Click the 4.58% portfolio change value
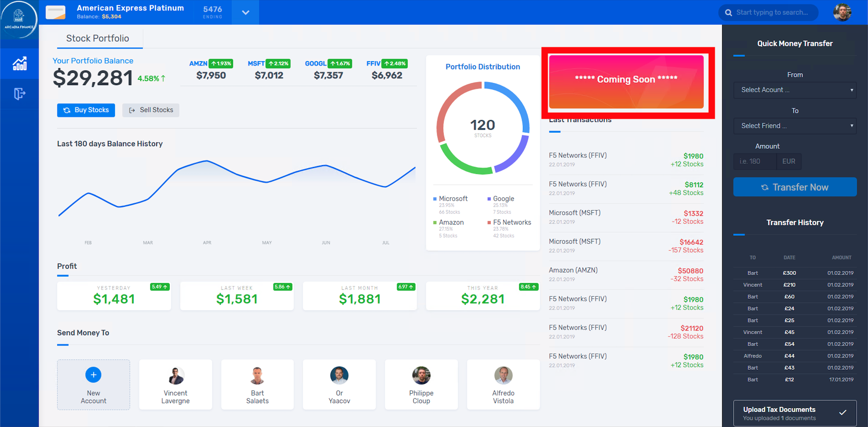The width and height of the screenshot is (868, 427). pos(151,78)
